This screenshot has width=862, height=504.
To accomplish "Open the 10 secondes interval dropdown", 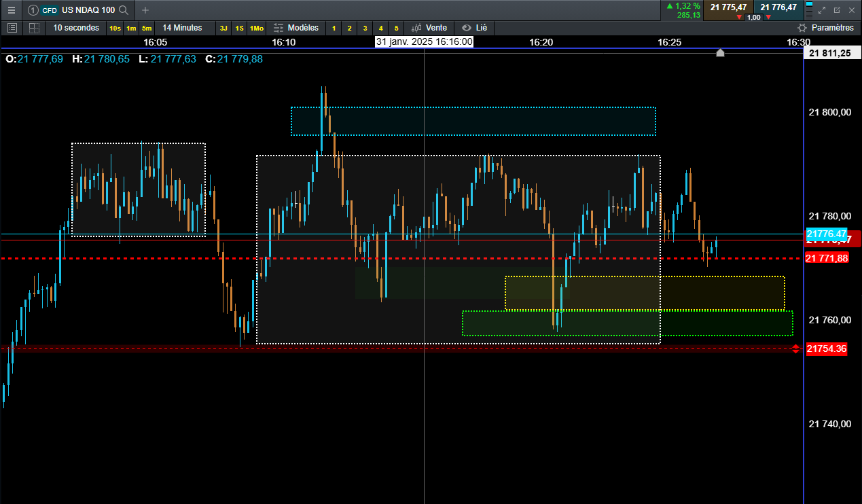I will [76, 28].
